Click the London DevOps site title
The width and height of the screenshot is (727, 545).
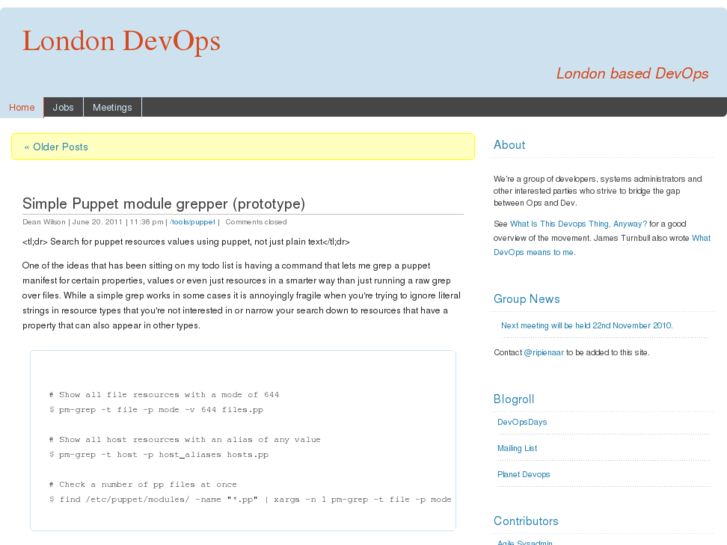click(121, 41)
